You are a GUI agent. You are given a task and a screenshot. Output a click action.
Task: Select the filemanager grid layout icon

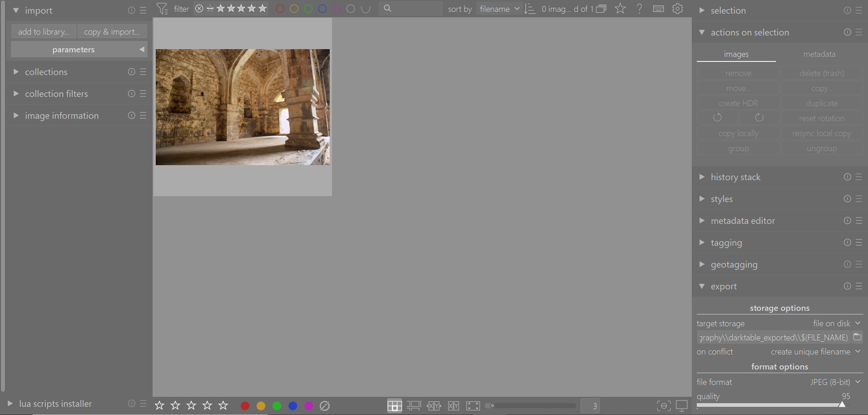[395, 405]
